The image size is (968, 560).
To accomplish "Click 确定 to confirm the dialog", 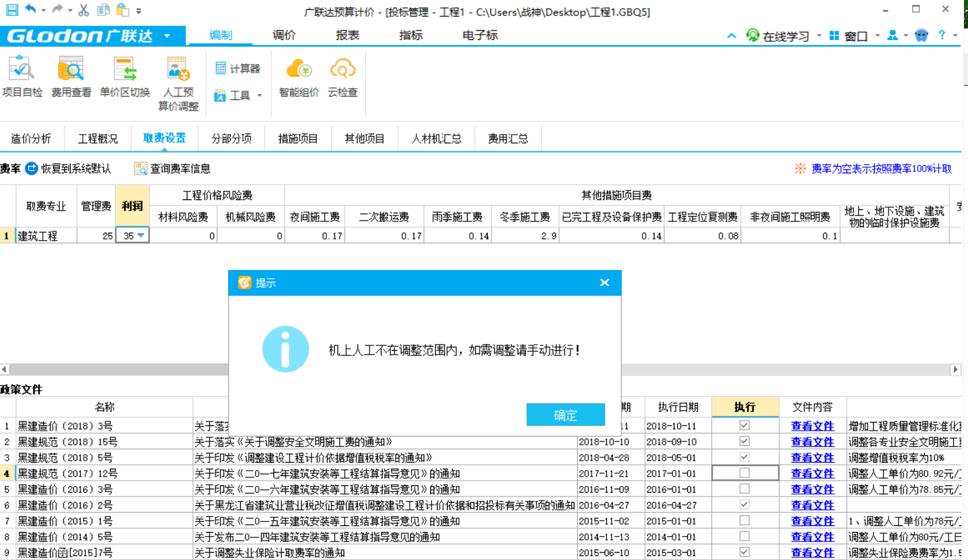I will pyautogui.click(x=566, y=415).
